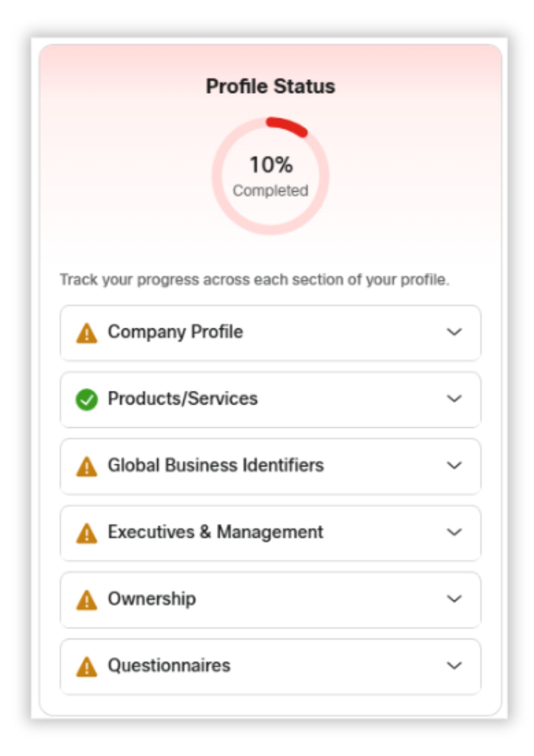The height and width of the screenshot is (756, 534).
Task: Expand the Ownership section chevron
Action: coord(454,599)
